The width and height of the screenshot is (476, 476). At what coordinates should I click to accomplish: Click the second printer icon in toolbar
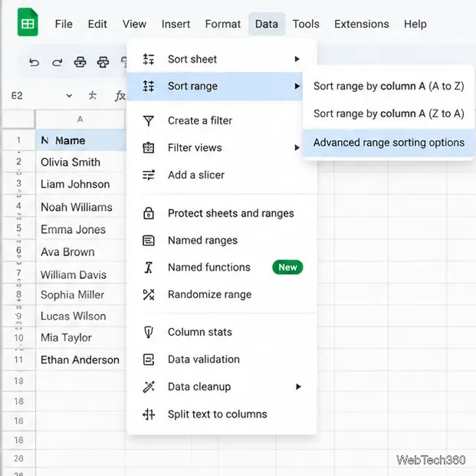(103, 62)
